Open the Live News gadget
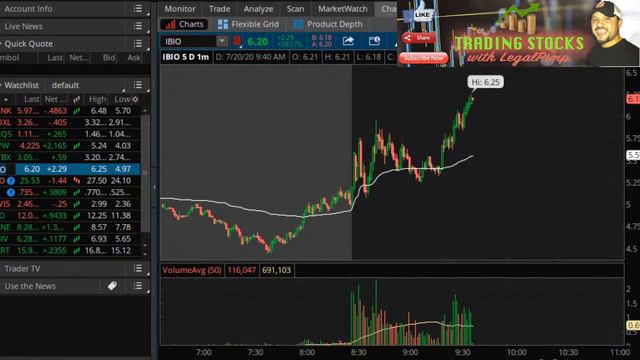The height and width of the screenshot is (360, 640). tap(24, 27)
